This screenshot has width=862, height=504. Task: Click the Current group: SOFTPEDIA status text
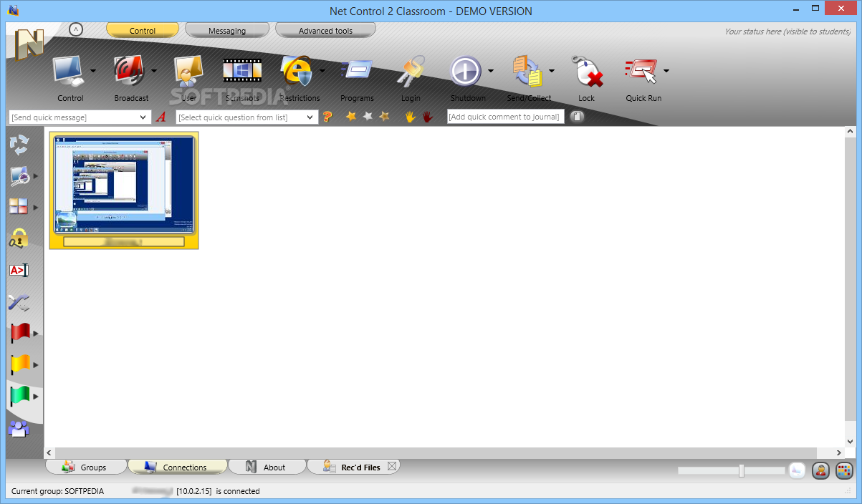click(57, 491)
